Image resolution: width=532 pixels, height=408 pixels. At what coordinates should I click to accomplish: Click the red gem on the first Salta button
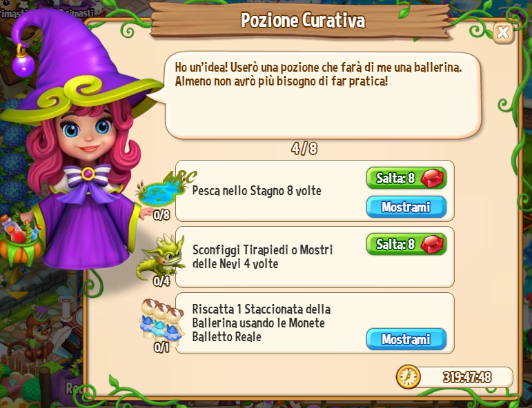tap(432, 178)
